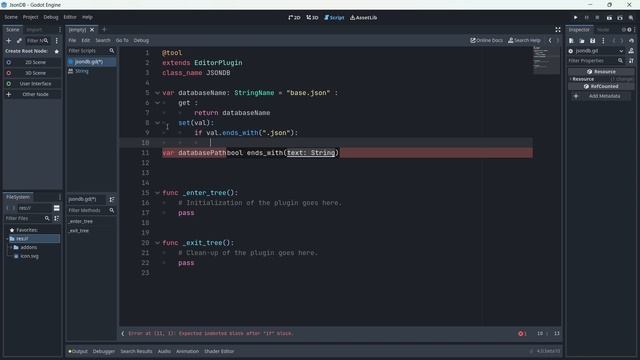Open Search Help
The height and width of the screenshot is (360, 640).
click(524, 40)
